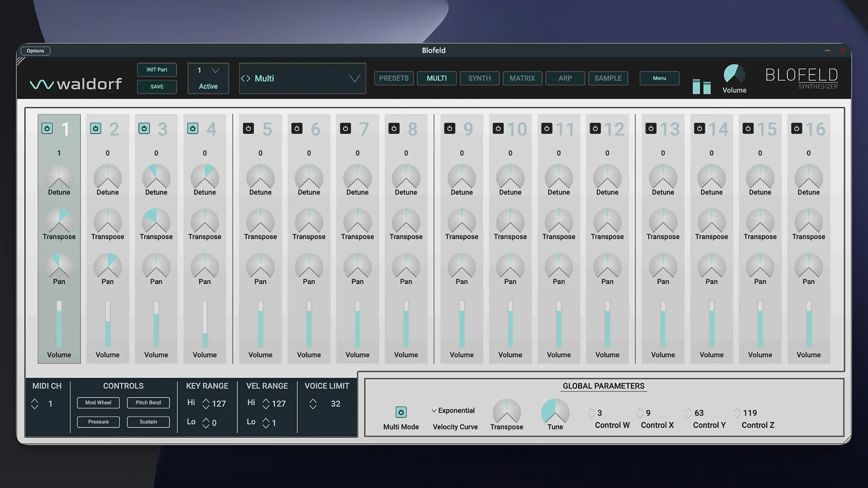Click the part 15 Transpose knob
This screenshot has height=488, width=868.
[x=760, y=221]
